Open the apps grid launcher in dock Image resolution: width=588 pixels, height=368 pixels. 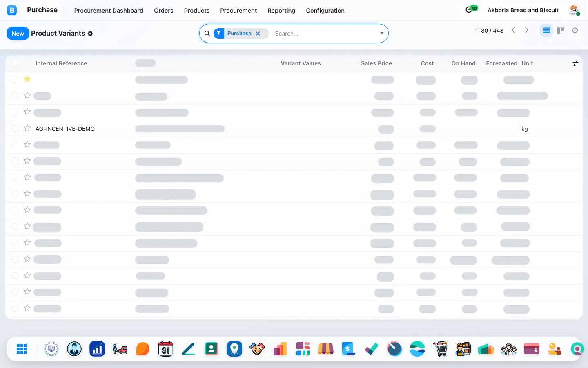pyautogui.click(x=22, y=349)
